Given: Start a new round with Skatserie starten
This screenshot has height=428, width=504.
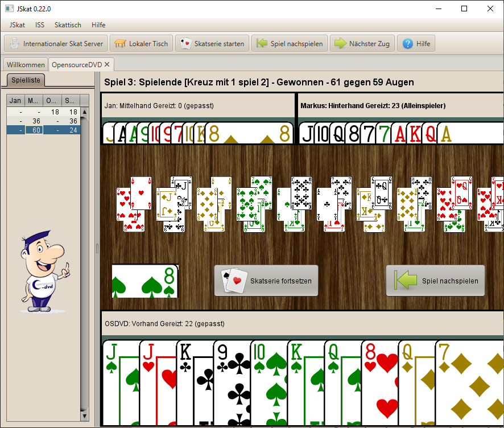Looking at the screenshot, I should click(x=212, y=44).
